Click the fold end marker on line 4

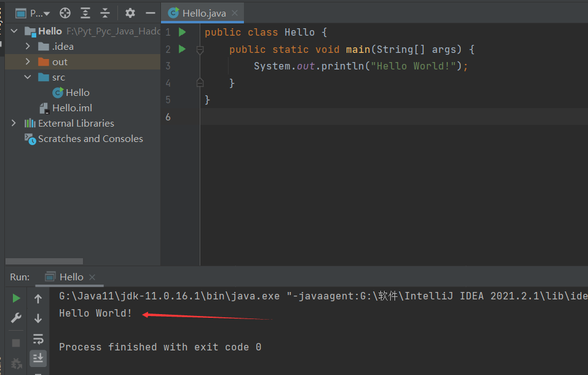200,83
